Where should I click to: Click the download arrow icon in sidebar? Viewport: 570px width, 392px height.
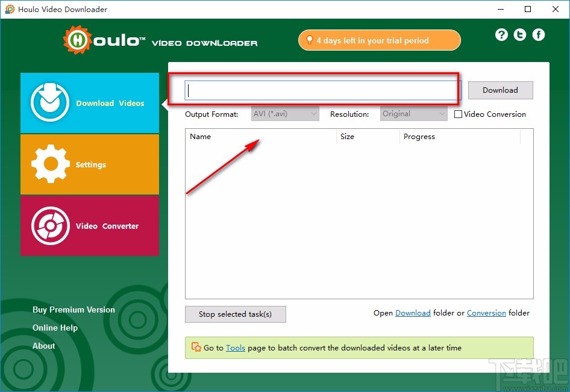pyautogui.click(x=50, y=102)
